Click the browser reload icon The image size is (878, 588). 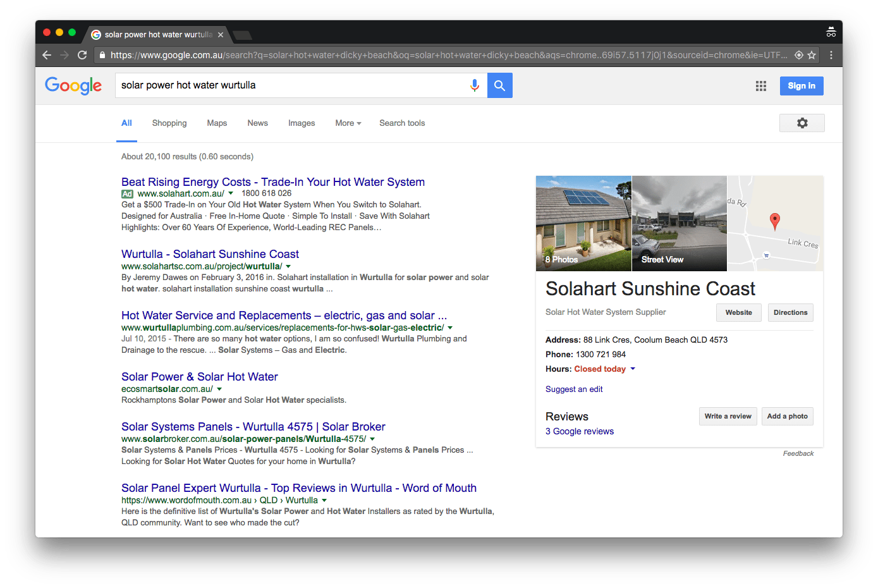(82, 55)
